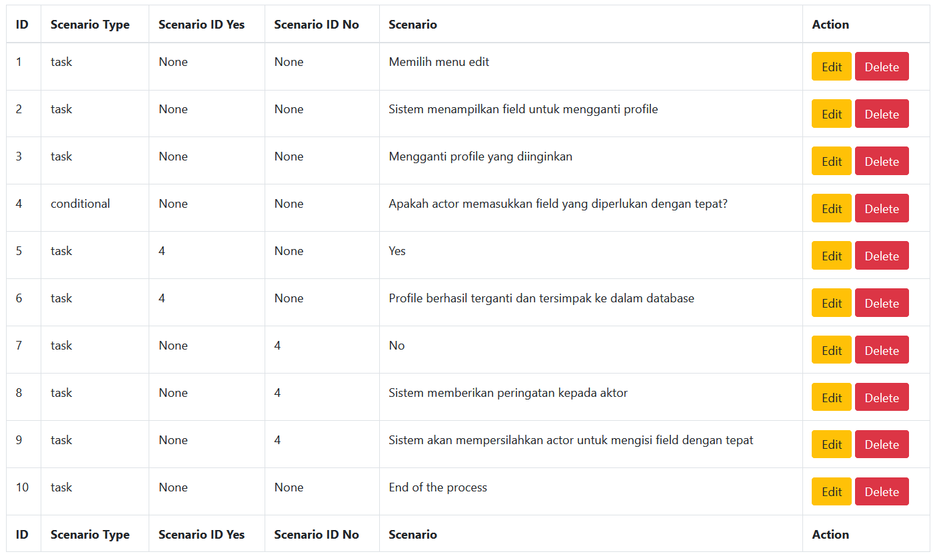Delete scenario 8 about peringatan kepada aktor
Image resolution: width=937 pixels, height=560 pixels.
point(882,397)
